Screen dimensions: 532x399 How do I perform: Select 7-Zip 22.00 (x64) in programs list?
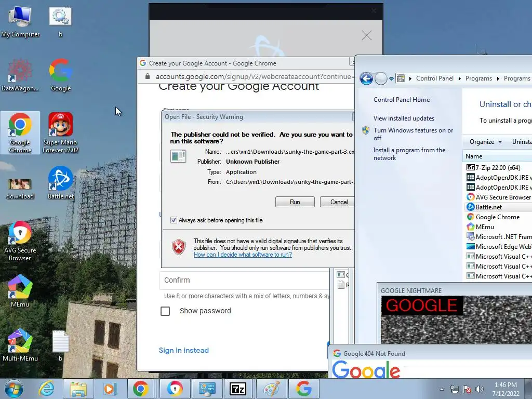coord(498,168)
